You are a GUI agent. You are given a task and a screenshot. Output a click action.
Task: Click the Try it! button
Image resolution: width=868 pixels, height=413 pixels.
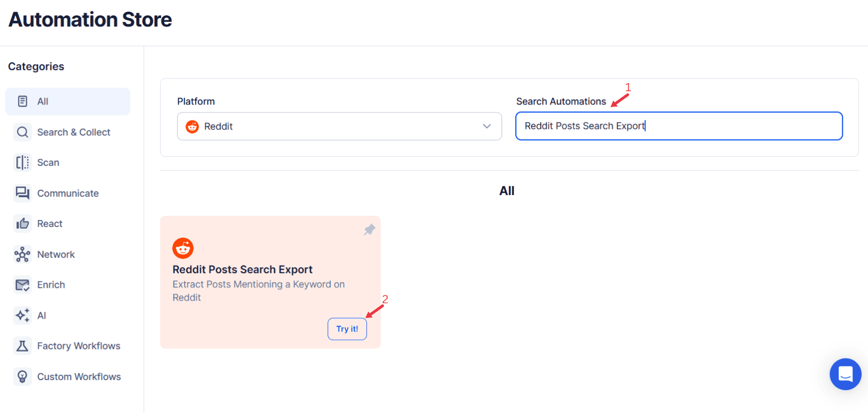click(x=347, y=329)
